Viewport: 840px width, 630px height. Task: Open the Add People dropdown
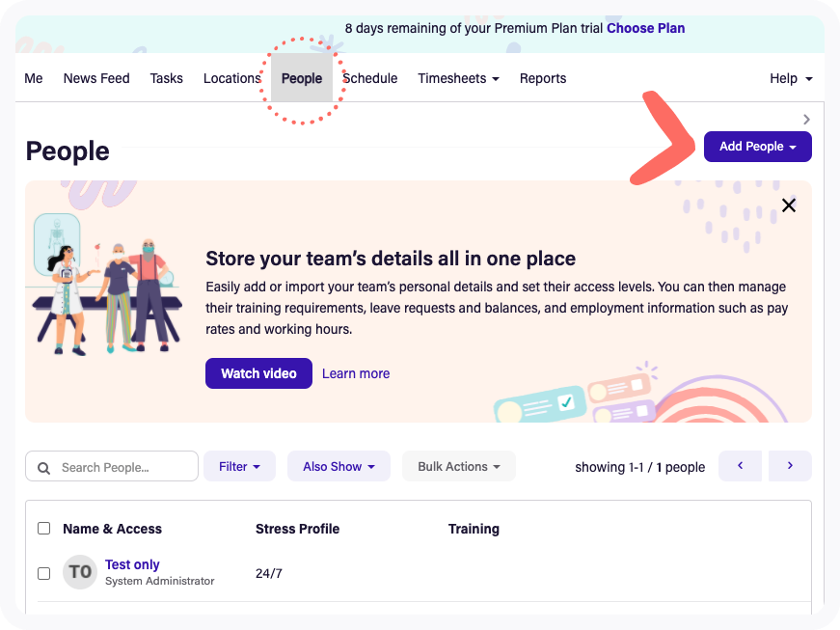tap(757, 147)
